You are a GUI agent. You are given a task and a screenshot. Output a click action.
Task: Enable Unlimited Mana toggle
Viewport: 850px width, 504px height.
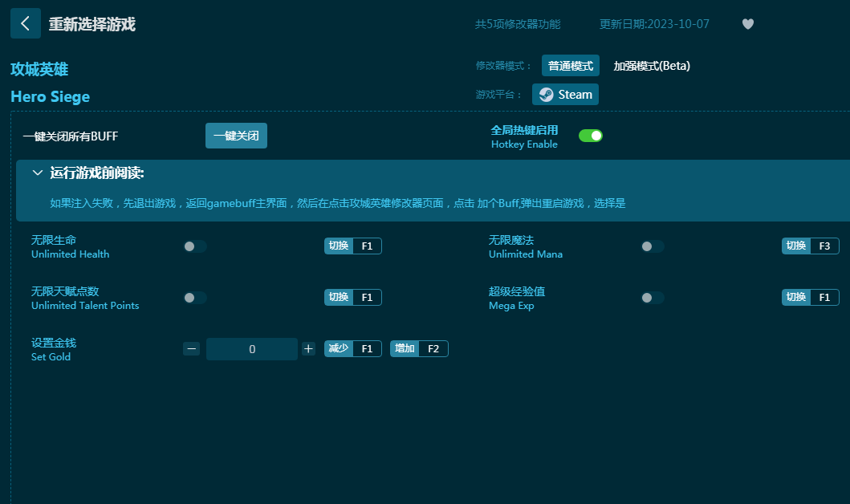[x=652, y=246]
